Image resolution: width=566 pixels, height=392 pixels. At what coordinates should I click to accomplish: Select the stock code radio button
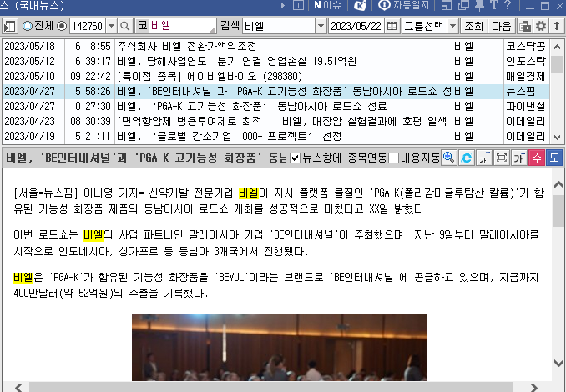[62, 26]
